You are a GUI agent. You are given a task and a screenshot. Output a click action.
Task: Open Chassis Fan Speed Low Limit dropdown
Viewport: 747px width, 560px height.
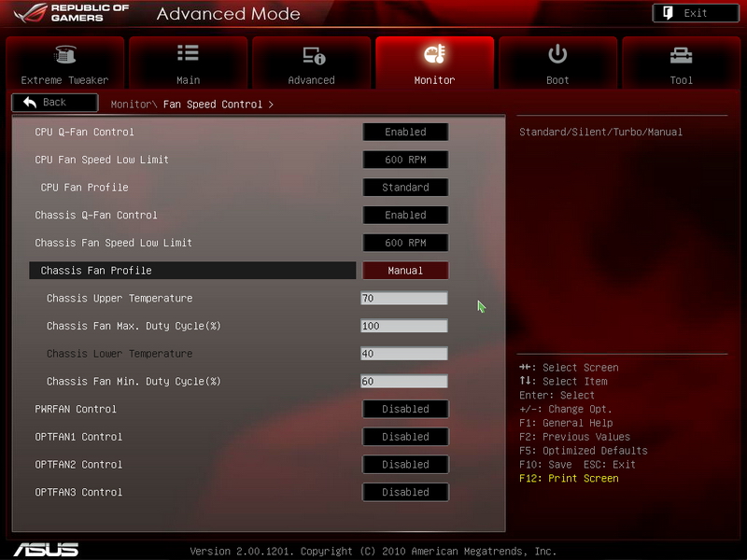click(x=405, y=243)
